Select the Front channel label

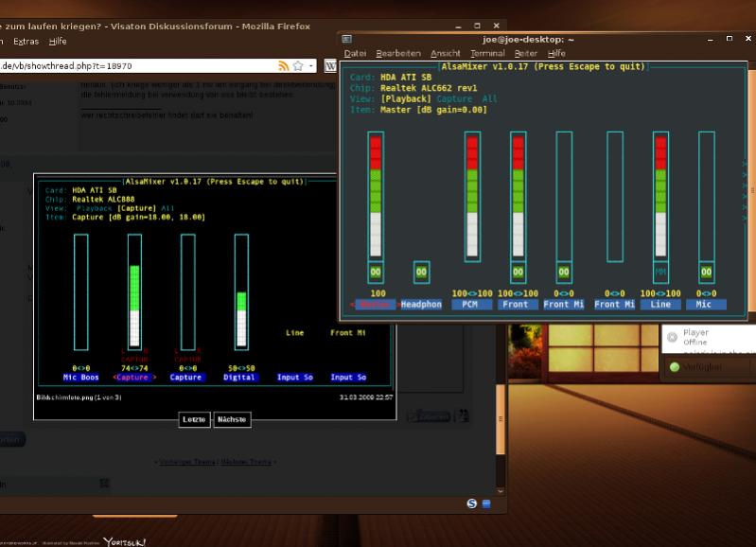(518, 305)
